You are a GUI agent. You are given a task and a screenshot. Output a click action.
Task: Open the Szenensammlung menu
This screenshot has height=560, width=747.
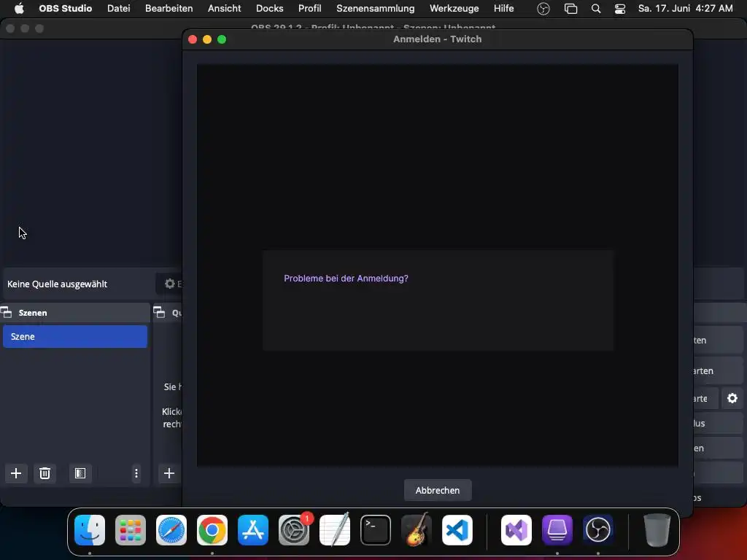(376, 8)
